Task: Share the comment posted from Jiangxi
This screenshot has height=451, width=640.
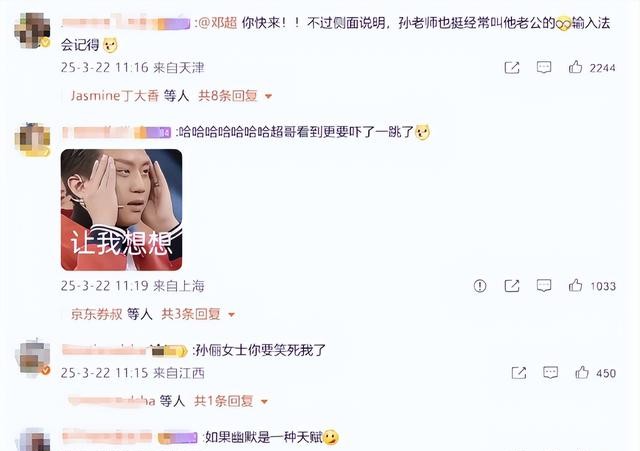Action: [x=519, y=373]
